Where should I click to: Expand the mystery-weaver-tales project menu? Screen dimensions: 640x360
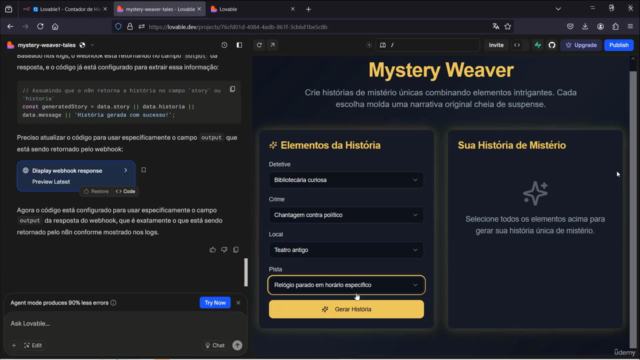coord(93,45)
